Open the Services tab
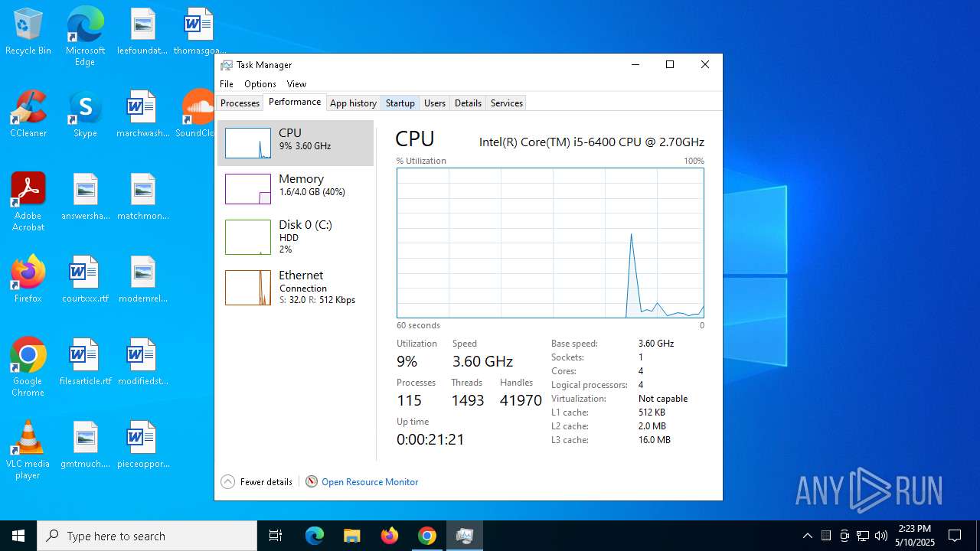 point(507,103)
